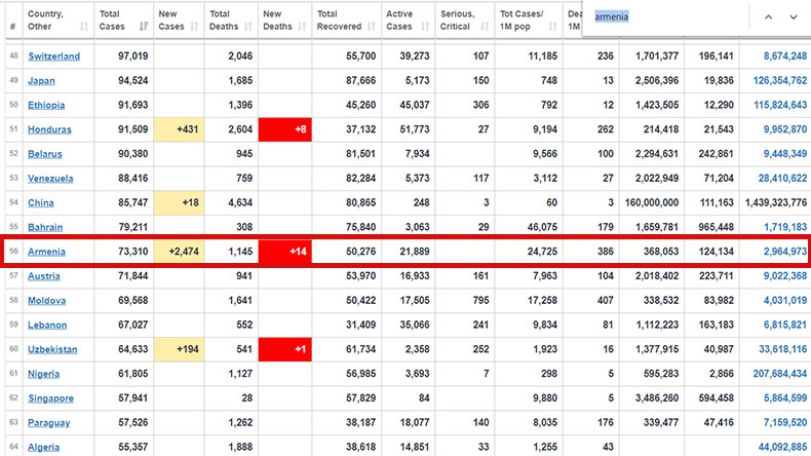Open the Lebanon country link

[x=47, y=325]
